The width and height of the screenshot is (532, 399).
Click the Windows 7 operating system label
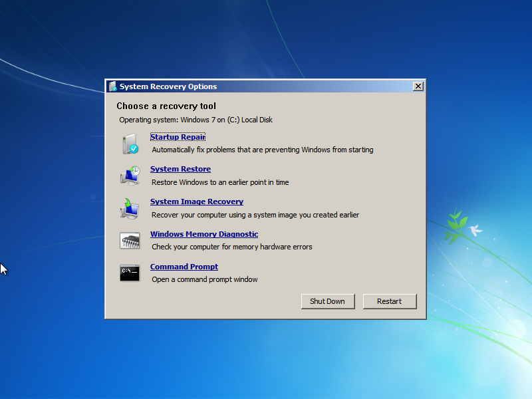click(197, 120)
